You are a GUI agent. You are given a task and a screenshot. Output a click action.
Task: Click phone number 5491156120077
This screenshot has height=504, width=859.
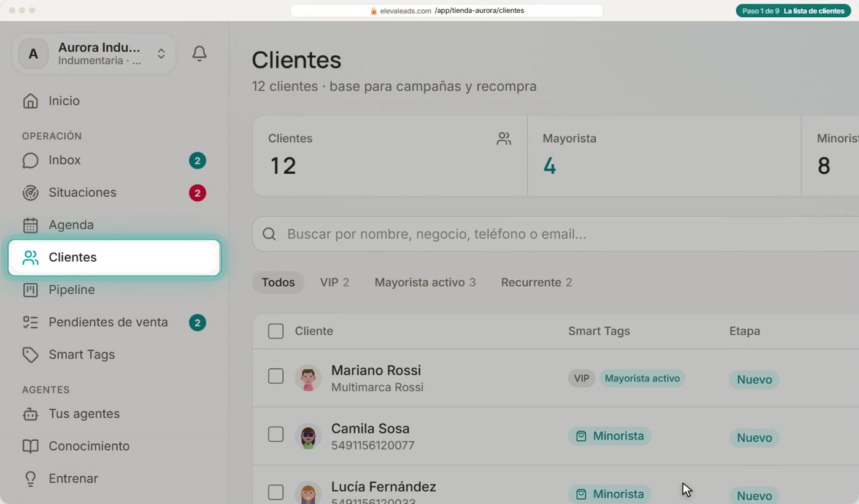372,446
